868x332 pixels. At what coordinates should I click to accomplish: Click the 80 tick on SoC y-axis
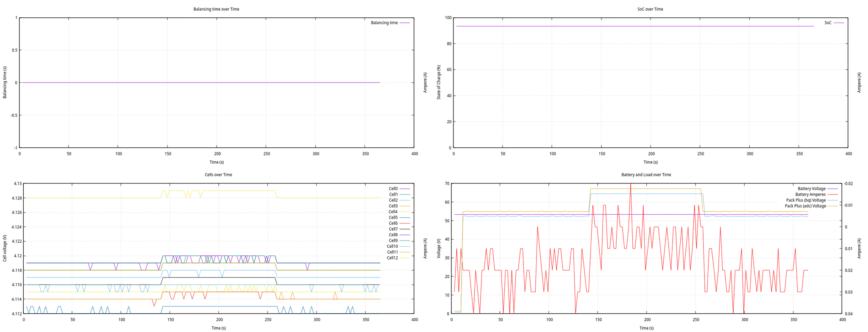(449, 44)
